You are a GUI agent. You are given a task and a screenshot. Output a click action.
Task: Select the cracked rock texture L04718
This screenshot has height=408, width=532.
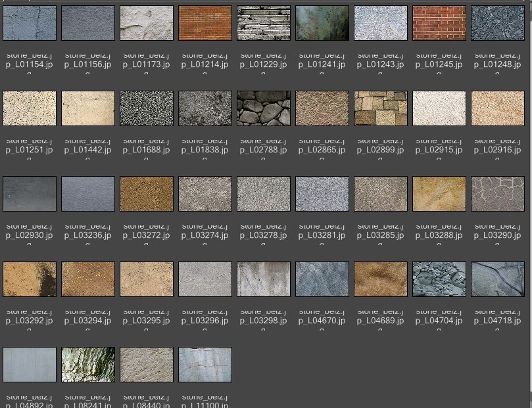497,279
